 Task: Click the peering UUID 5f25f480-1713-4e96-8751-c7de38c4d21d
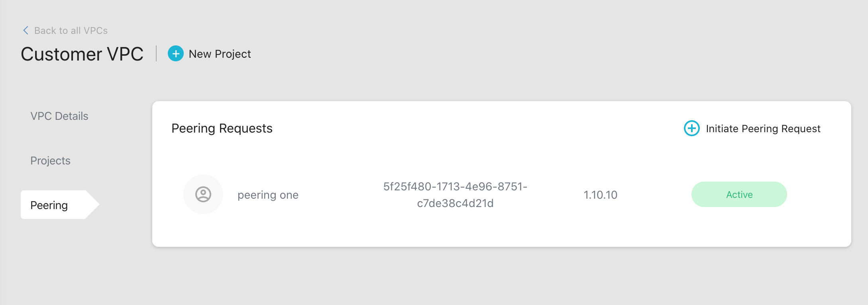pos(455,195)
